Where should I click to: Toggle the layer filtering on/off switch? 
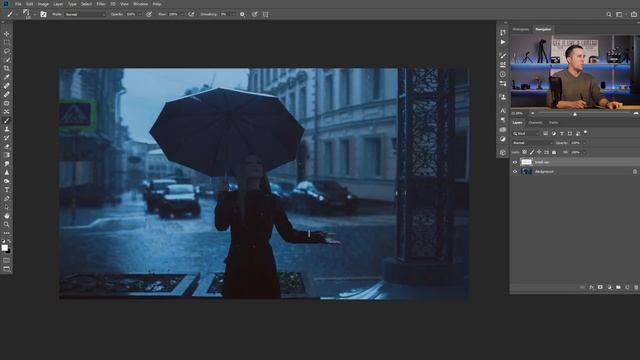click(585, 132)
